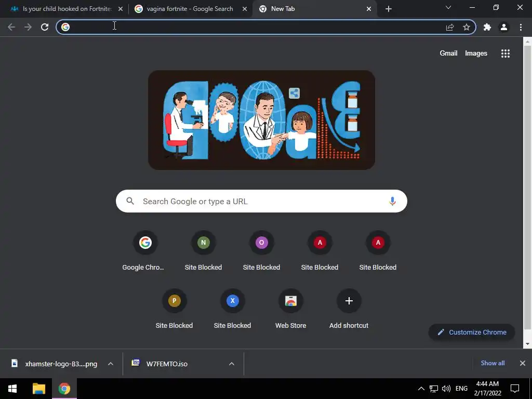Viewport: 532px width, 399px height.
Task: Click the share icon on the Google Doodle
Action: [x=294, y=93]
